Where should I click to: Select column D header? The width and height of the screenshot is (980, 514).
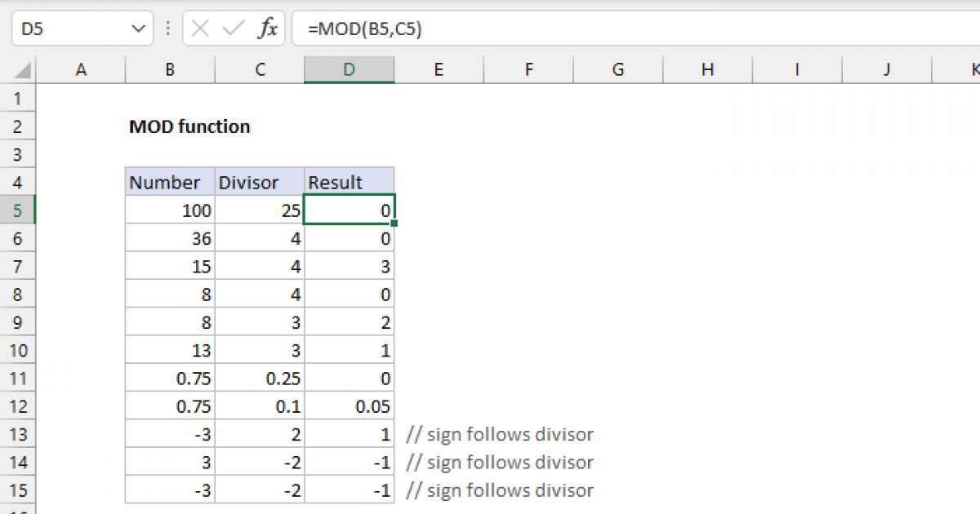350,70
